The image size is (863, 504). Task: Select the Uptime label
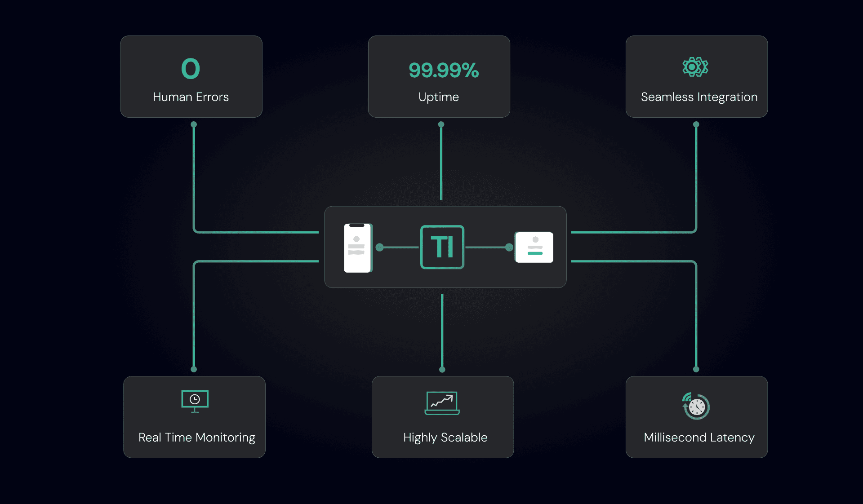[438, 97]
